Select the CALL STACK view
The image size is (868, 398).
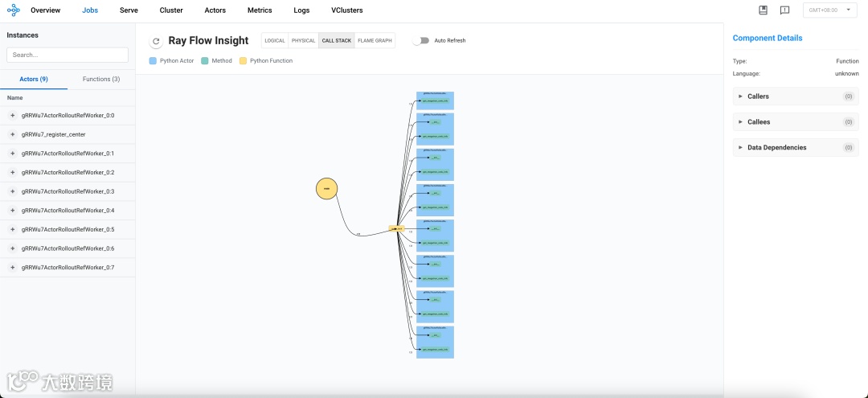337,40
